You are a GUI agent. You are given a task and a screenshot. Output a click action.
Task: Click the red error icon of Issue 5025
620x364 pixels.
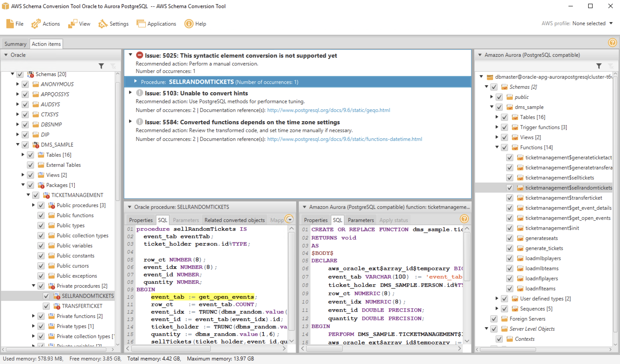[x=139, y=55]
